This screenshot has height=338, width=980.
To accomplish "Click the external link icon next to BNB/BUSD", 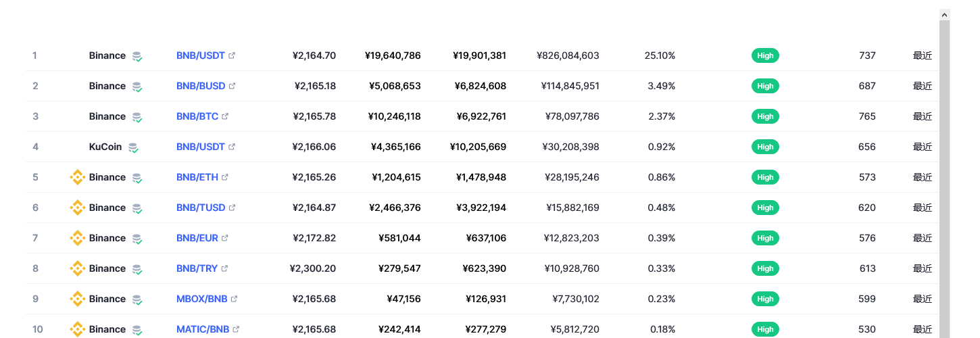I will (232, 86).
